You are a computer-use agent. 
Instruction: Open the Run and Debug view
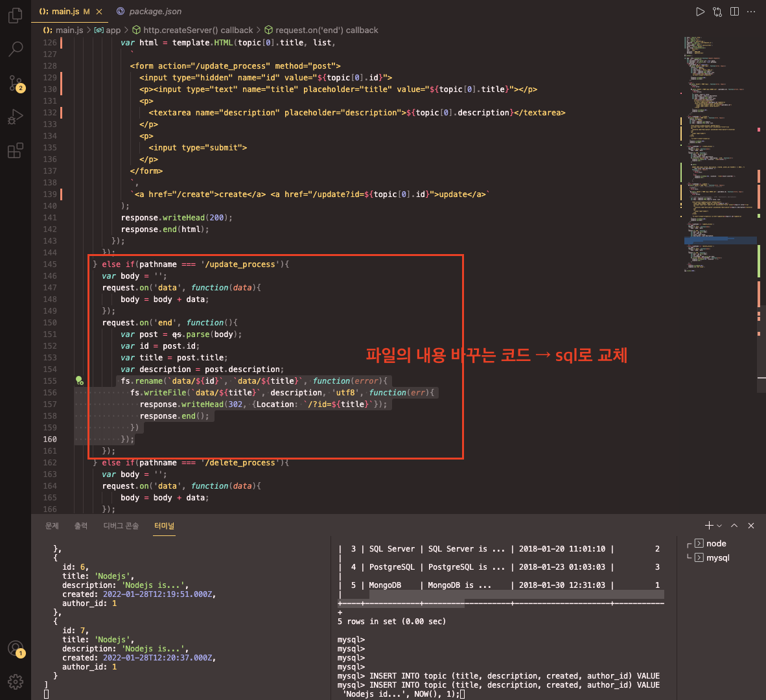pyautogui.click(x=16, y=117)
